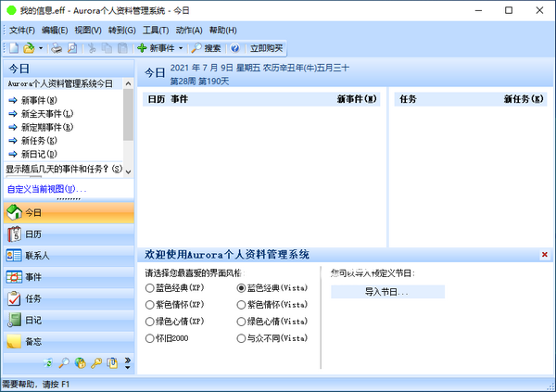Select the 任务 checkmark icon in navigation
The image size is (556, 392).
pyautogui.click(x=14, y=298)
